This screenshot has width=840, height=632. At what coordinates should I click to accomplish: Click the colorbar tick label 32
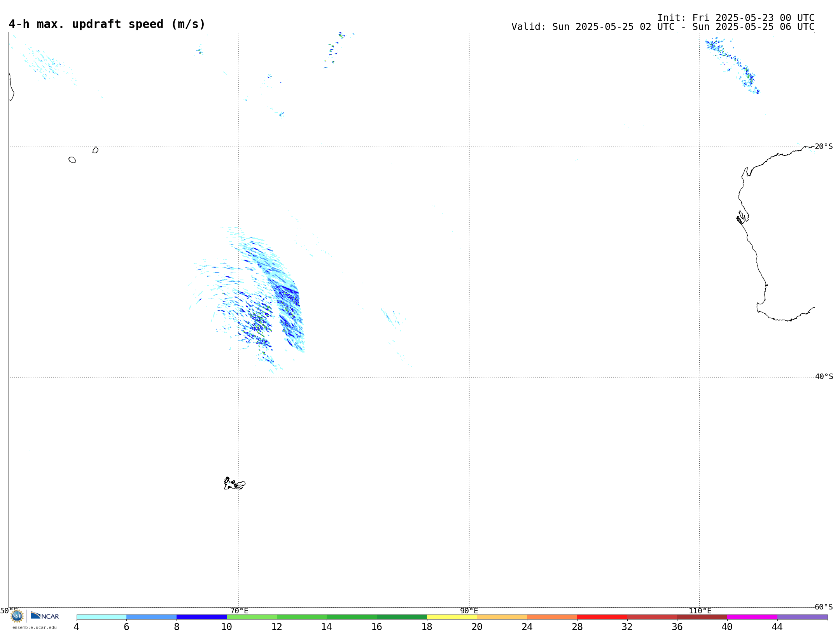627,627
